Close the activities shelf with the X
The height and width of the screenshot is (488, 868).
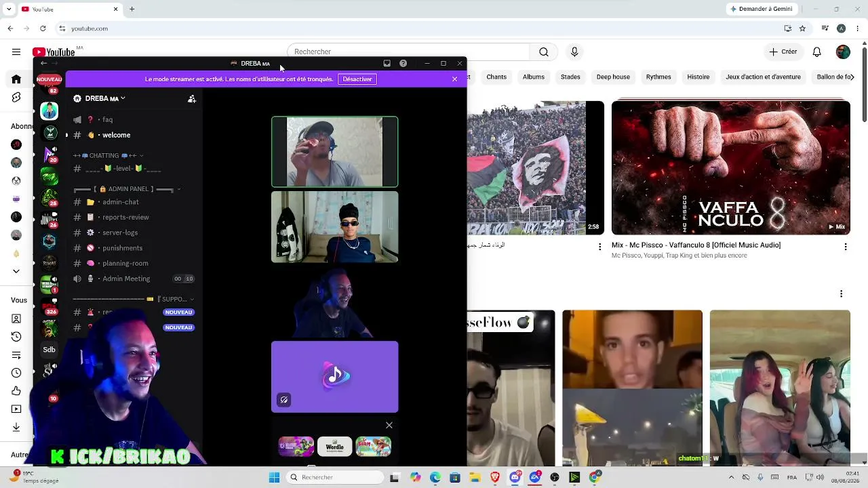[x=389, y=425]
